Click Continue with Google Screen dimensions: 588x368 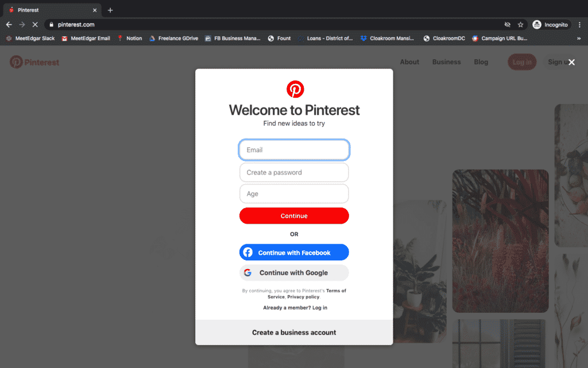tap(294, 273)
